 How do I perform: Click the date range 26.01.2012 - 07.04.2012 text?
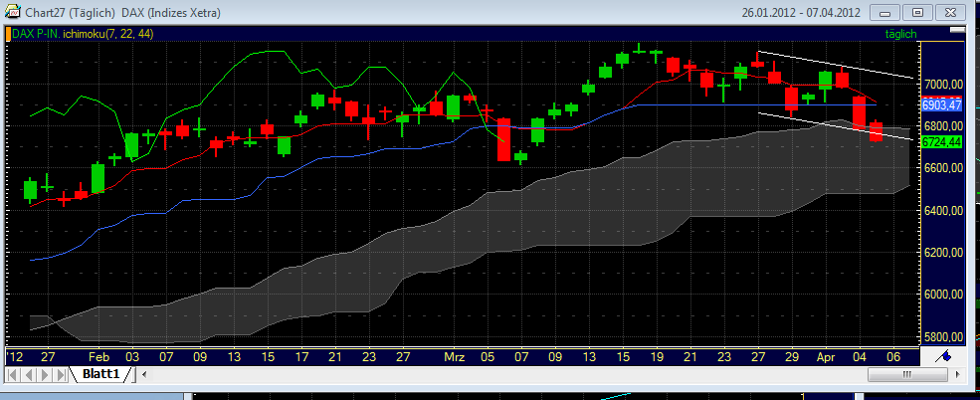pos(801,13)
